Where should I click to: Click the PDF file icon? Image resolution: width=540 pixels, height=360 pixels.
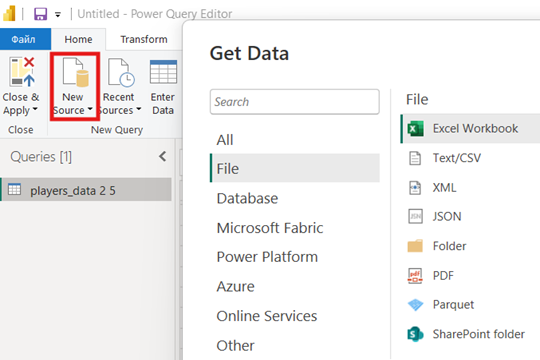[415, 276]
